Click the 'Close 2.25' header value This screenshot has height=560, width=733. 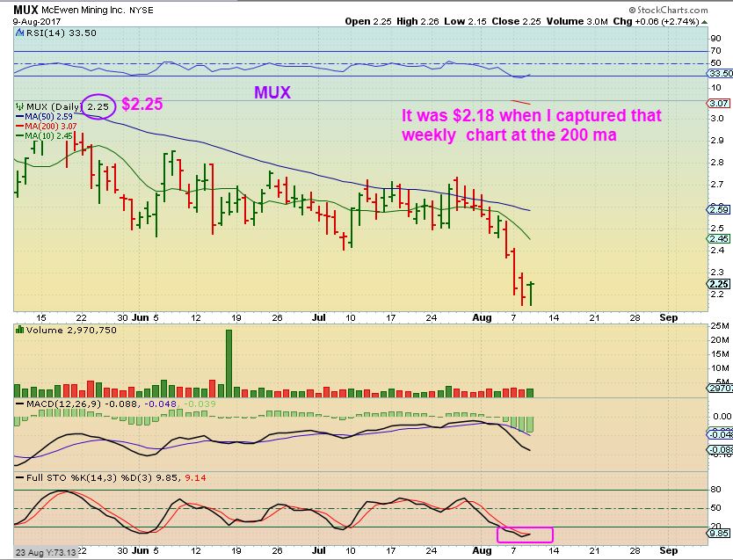[x=516, y=21]
